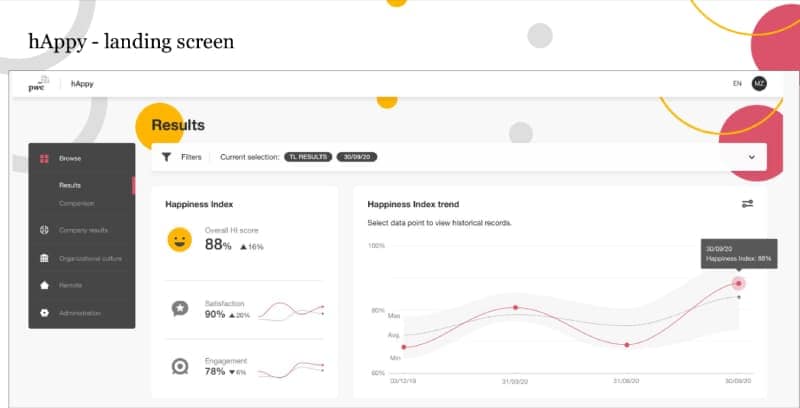Select Comparison in the Browse submenu
This screenshot has height=408, width=800.
[x=76, y=203]
